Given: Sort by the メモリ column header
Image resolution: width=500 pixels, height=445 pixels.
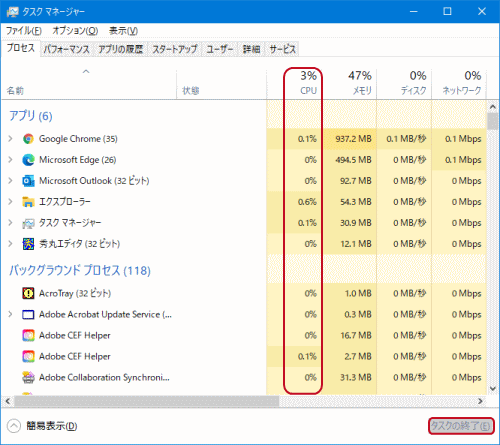Looking at the screenshot, I should (x=350, y=84).
